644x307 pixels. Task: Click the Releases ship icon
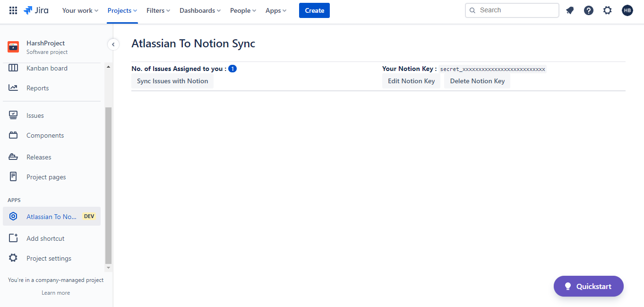pyautogui.click(x=13, y=157)
